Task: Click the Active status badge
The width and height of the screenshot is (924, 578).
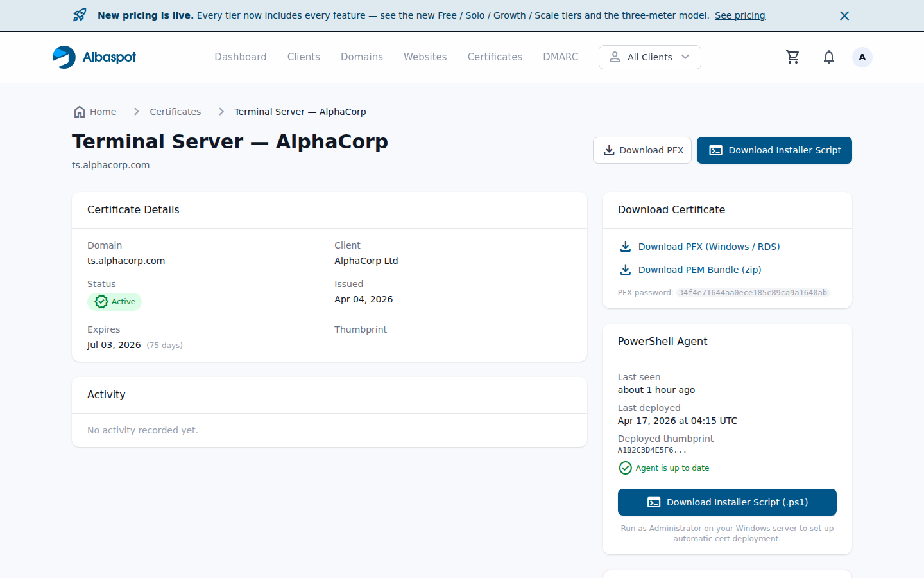Action: point(115,302)
